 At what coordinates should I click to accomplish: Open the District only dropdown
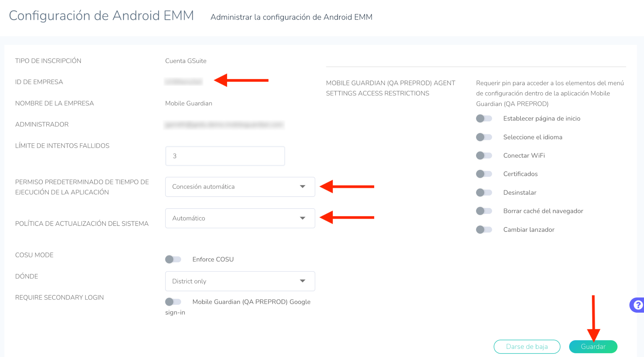(240, 281)
